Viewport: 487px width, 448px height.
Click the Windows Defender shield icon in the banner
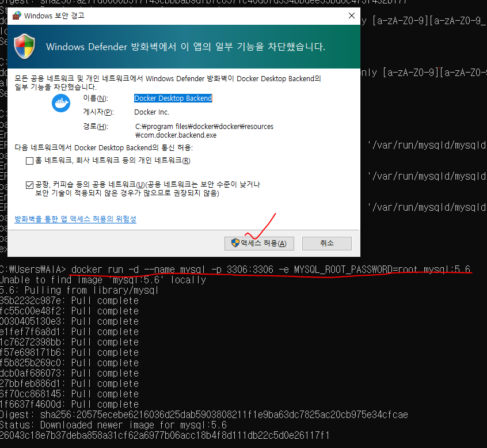(x=25, y=47)
